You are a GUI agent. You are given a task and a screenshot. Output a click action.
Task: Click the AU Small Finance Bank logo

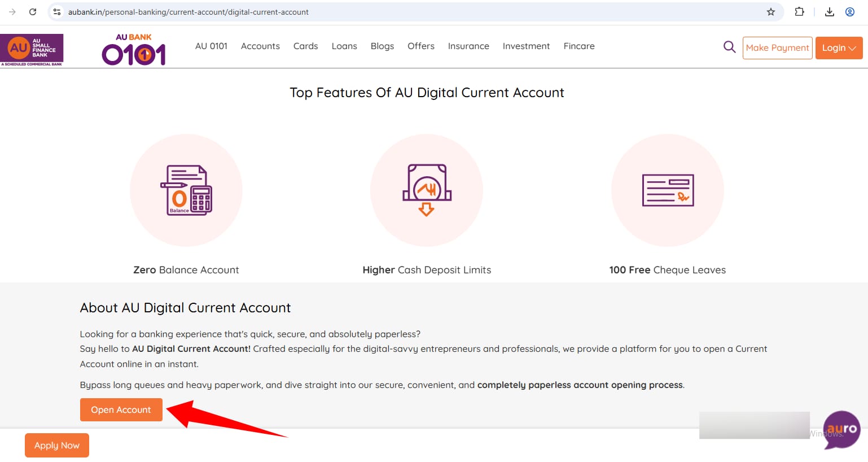(32, 49)
